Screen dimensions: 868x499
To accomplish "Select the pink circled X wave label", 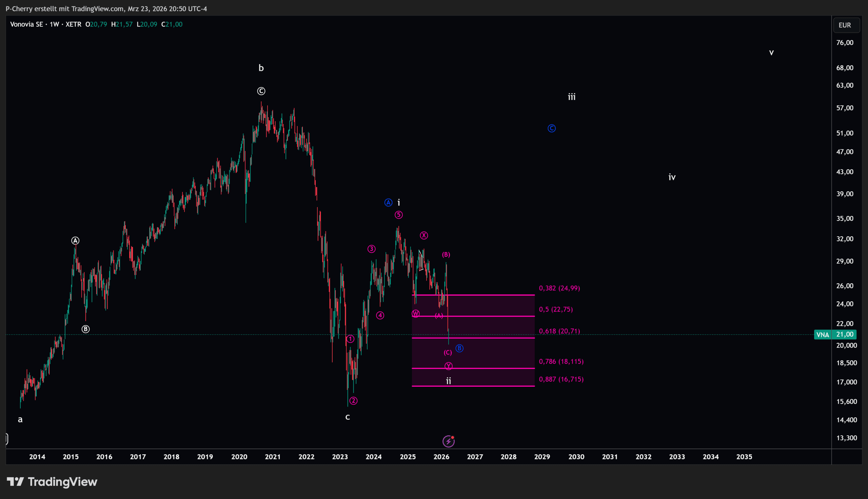I will pos(424,236).
